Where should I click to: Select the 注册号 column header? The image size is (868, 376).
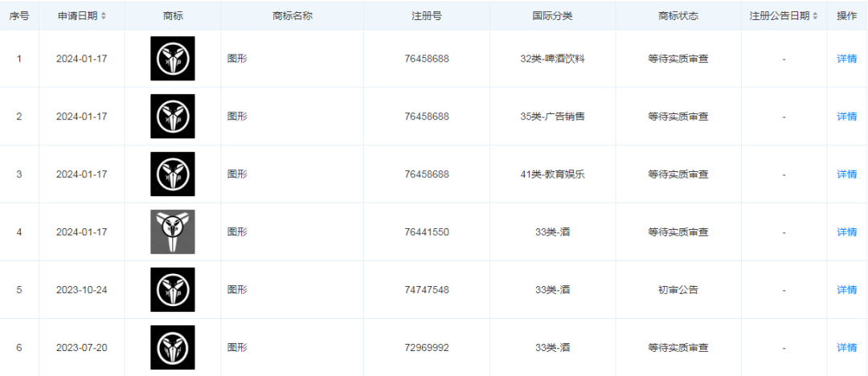pos(426,16)
